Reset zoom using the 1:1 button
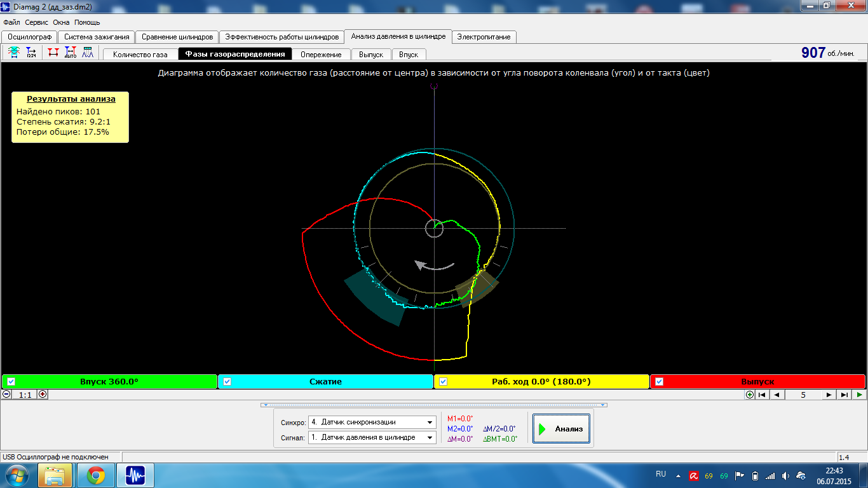 tap(25, 395)
